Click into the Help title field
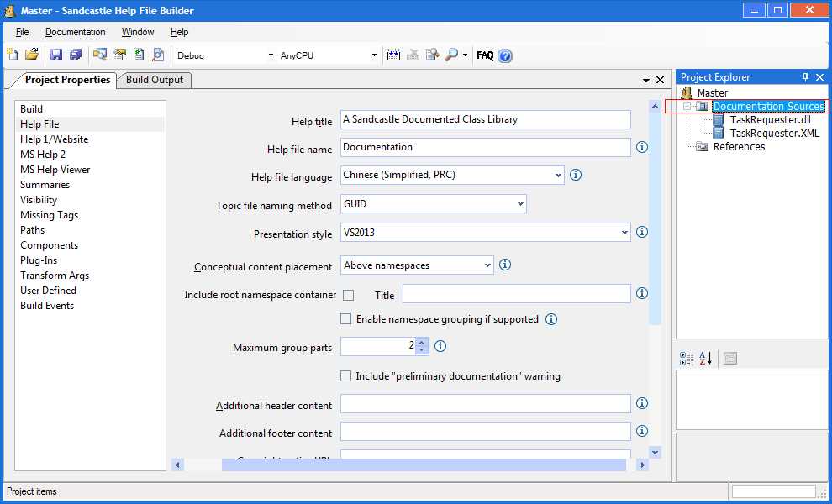The width and height of the screenshot is (832, 504). [x=486, y=119]
